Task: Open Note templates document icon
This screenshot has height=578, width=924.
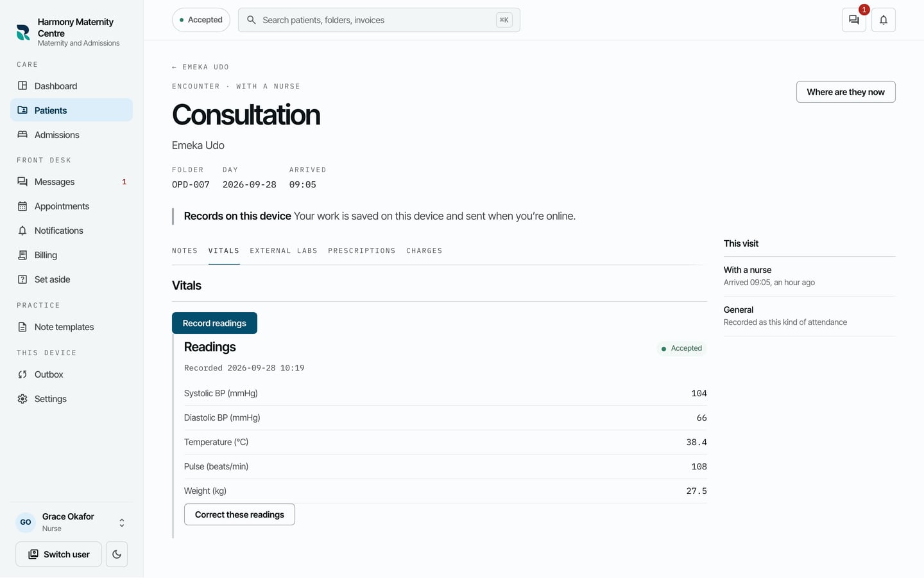Action: click(x=22, y=327)
